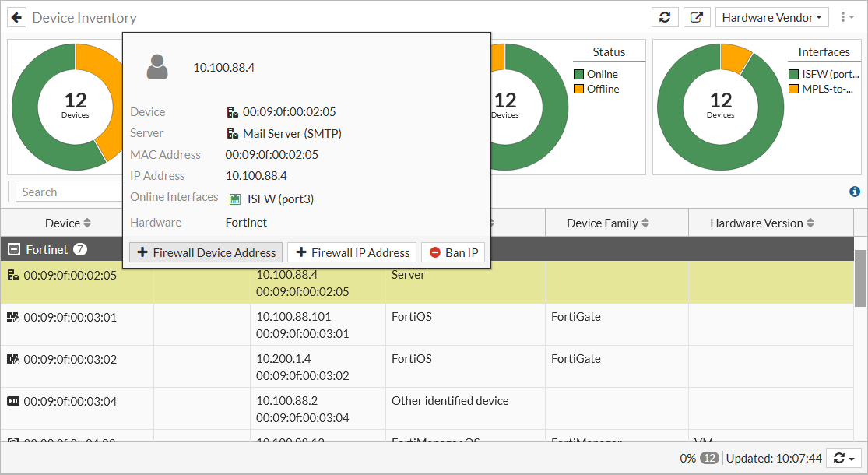868x475 pixels.
Task: Click the ISFW (port3) interface icon
Action: [234, 199]
